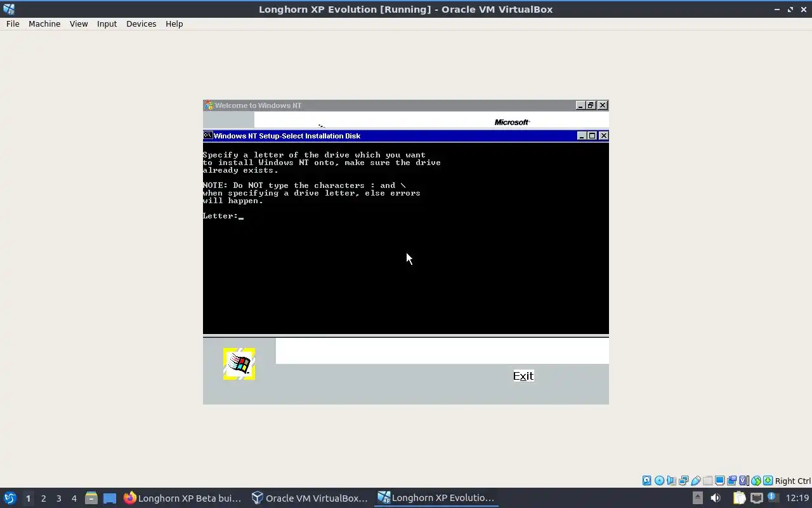
Task: Open the File menu
Action: pos(13,23)
